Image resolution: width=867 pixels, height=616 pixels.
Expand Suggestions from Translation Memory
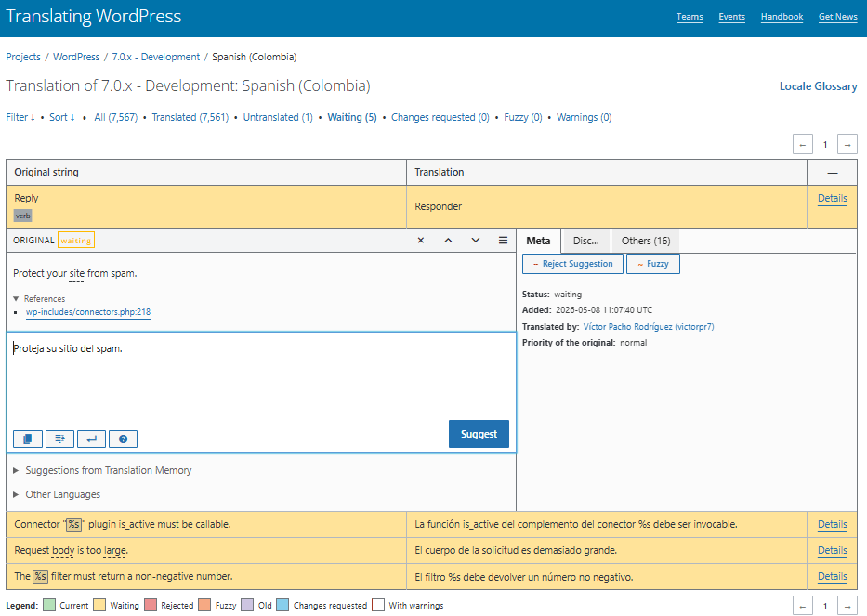[102, 470]
